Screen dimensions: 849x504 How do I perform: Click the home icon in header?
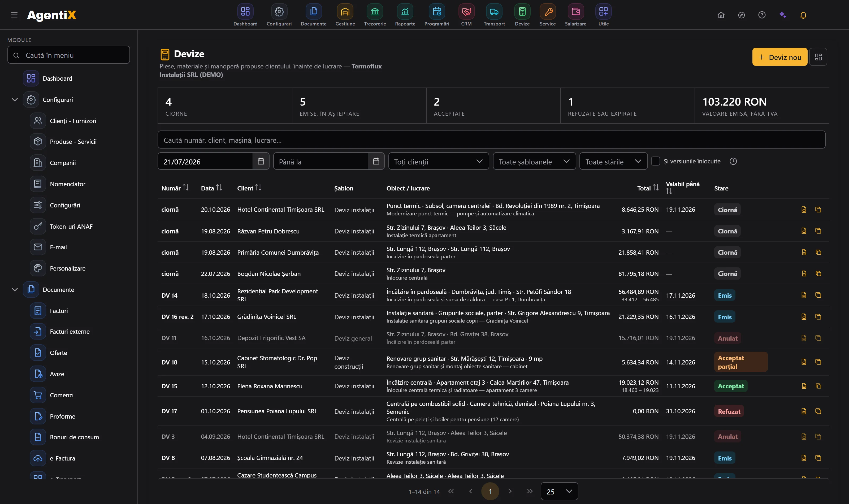click(721, 15)
